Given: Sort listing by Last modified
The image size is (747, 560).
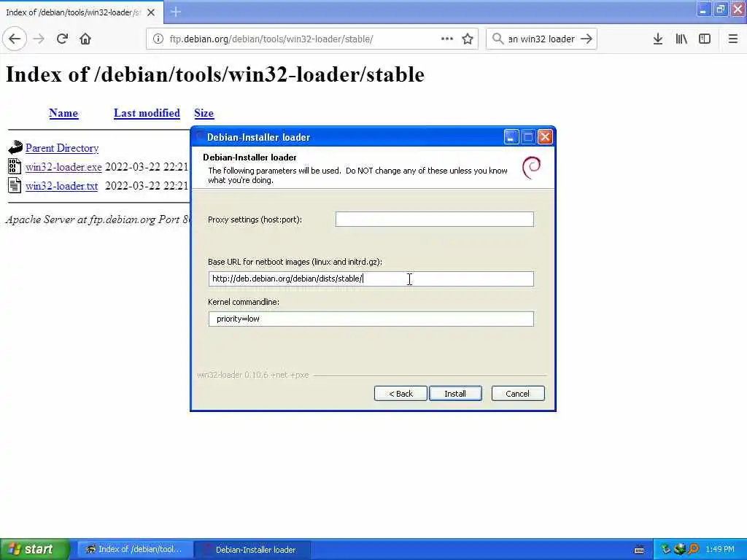Looking at the screenshot, I should (x=147, y=113).
